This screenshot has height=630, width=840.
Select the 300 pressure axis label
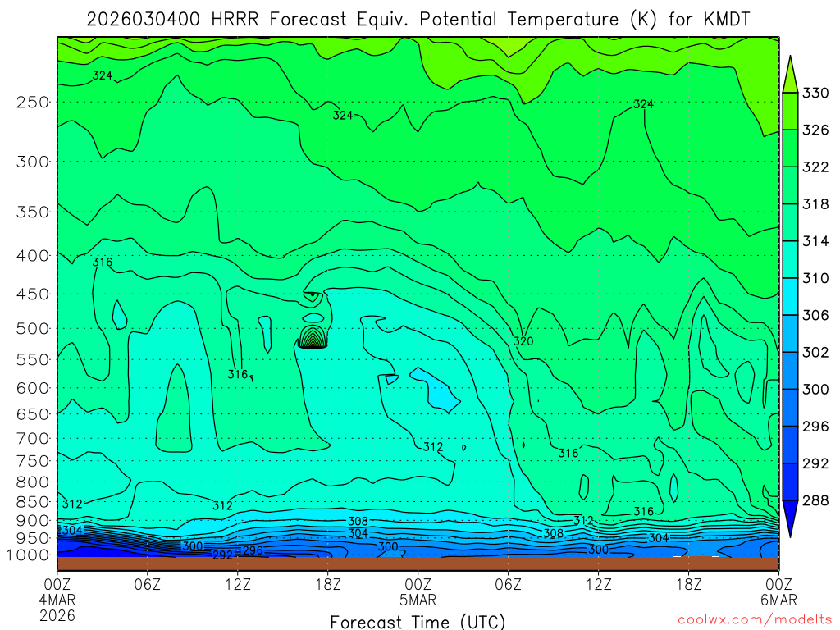(33, 162)
